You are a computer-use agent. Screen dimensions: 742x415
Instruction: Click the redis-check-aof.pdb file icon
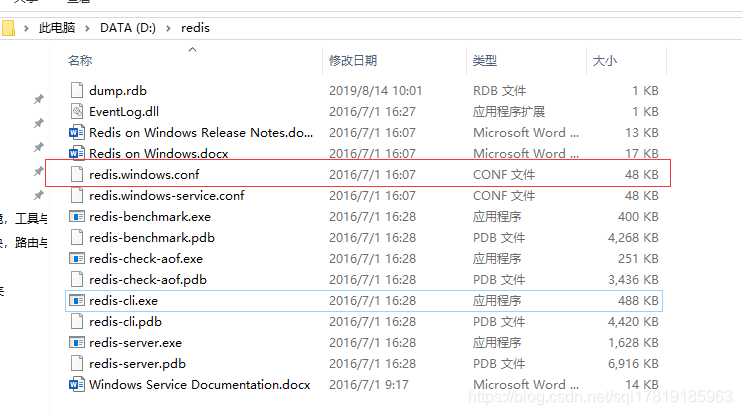[x=77, y=279]
